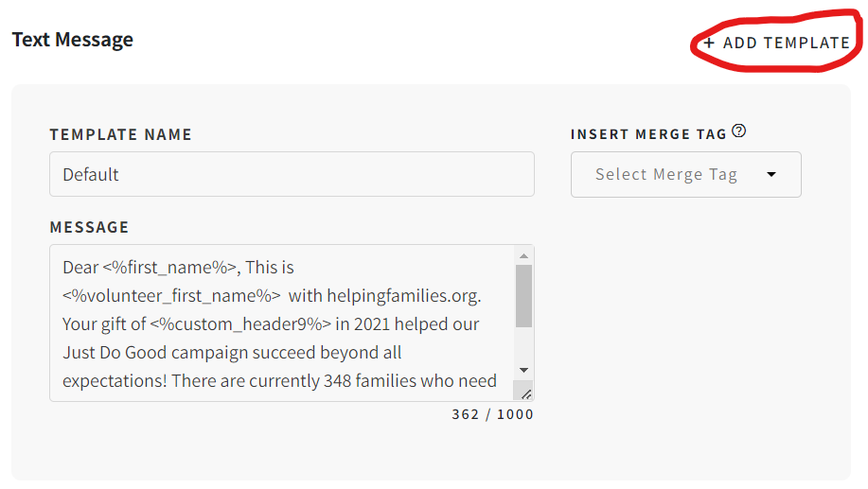Click the scrollbar track below the thumb
The height and width of the screenshot is (489, 868).
[523, 344]
